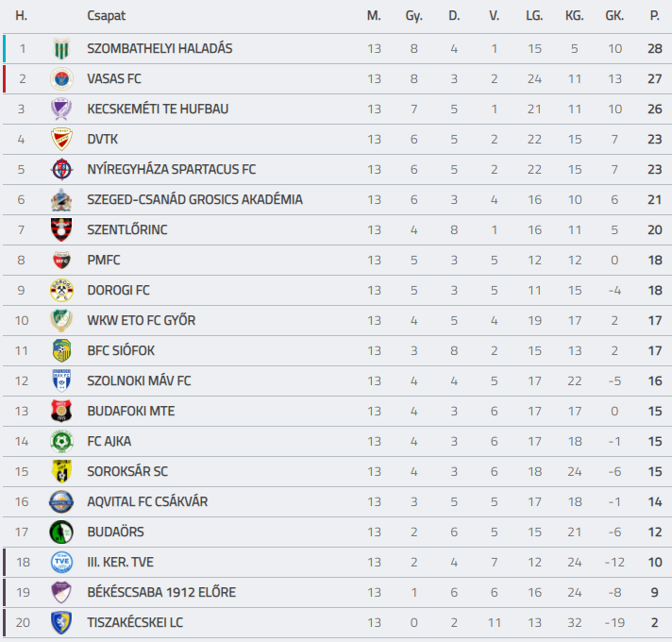Click the Vasas FC team logo
Viewport: 672px width, 642px height.
[61, 79]
